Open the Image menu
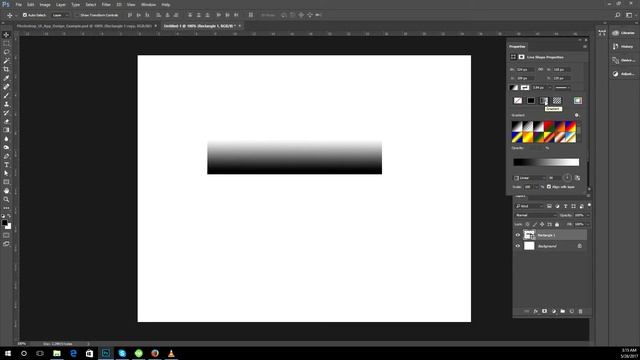The height and width of the screenshot is (360, 640). point(45,4)
